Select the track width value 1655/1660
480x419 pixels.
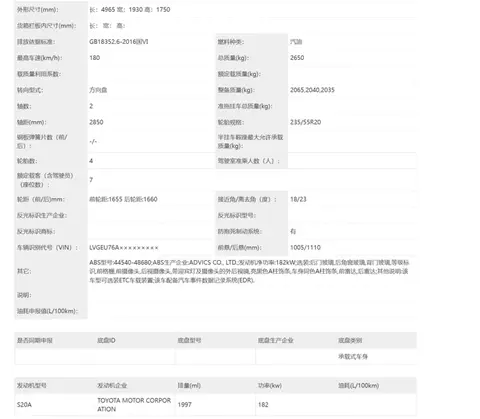tap(123, 199)
